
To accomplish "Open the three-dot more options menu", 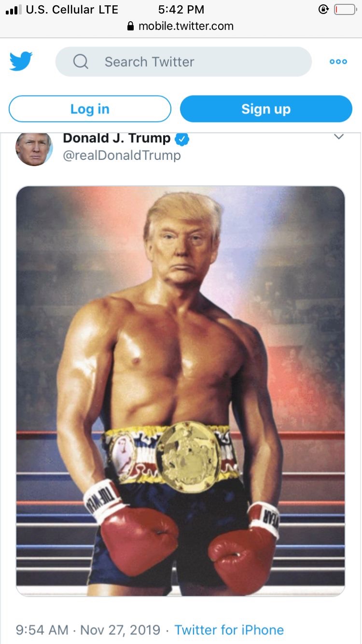I will tap(338, 62).
